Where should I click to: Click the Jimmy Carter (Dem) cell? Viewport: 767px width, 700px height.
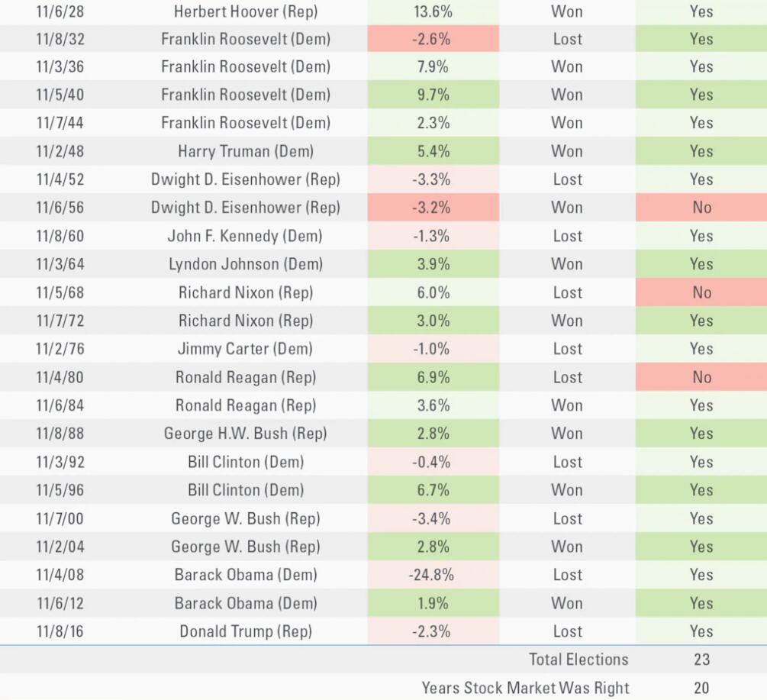244,349
